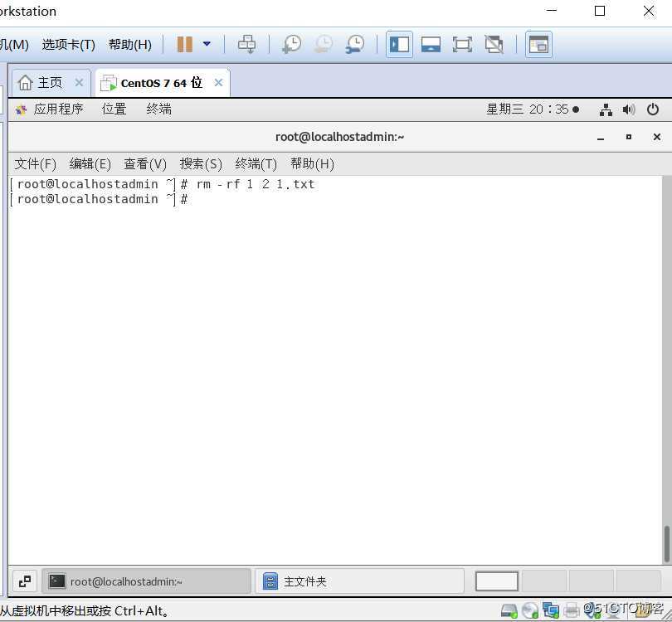
Task: Open the 终端 application menu in top panel
Action: click(158, 109)
